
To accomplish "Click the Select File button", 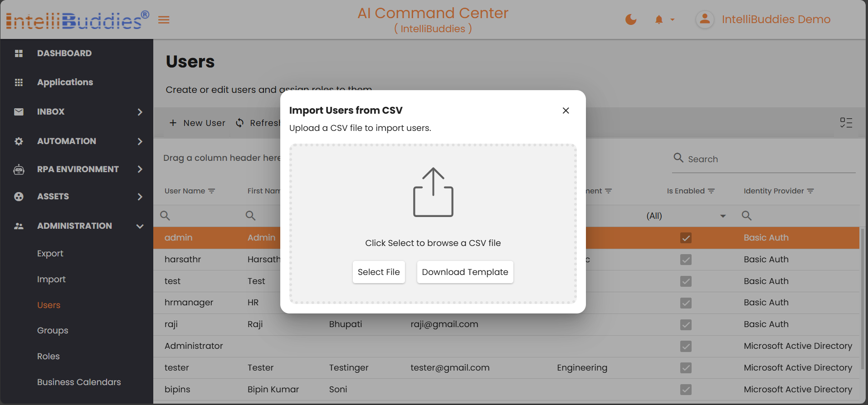I will click(379, 272).
